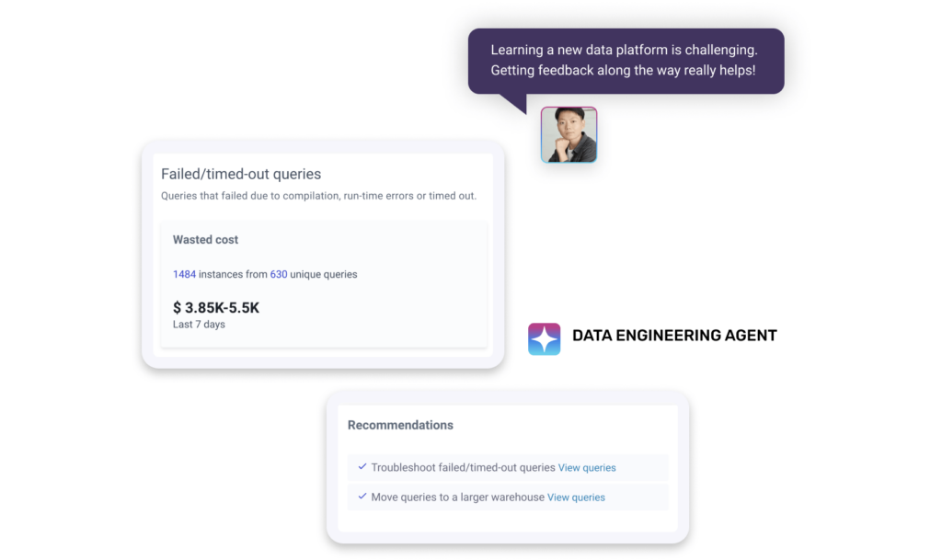Viewport: 942px width, 560px height.
Task: Select the Move queries to a larger warehouse row
Action: click(x=508, y=497)
